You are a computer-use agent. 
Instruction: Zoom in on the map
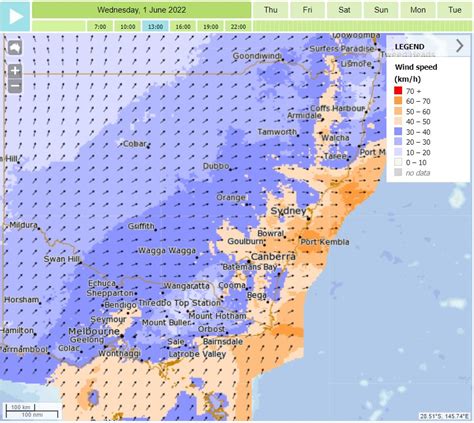(x=15, y=71)
